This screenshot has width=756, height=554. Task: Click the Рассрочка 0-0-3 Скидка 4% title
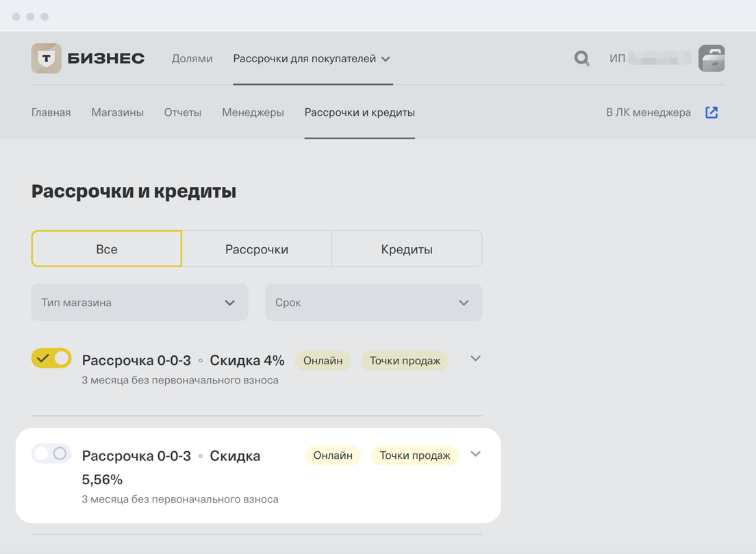coord(184,361)
